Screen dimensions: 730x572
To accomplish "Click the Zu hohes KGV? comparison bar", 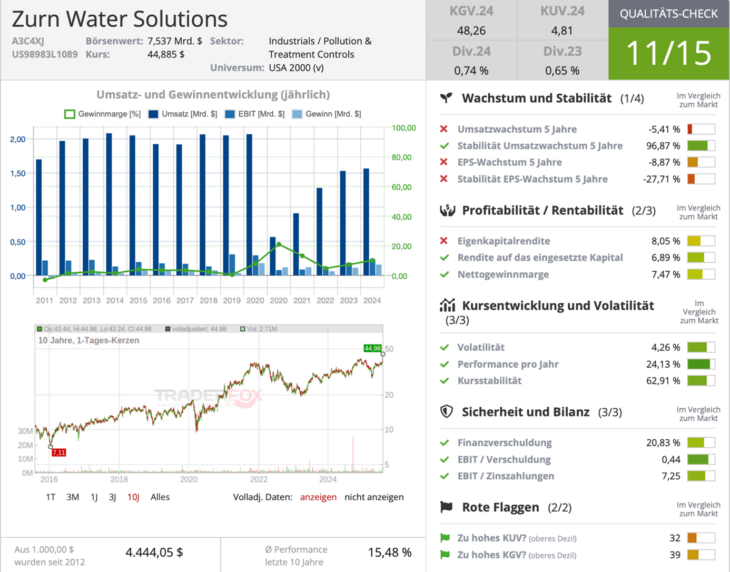I will tap(701, 555).
